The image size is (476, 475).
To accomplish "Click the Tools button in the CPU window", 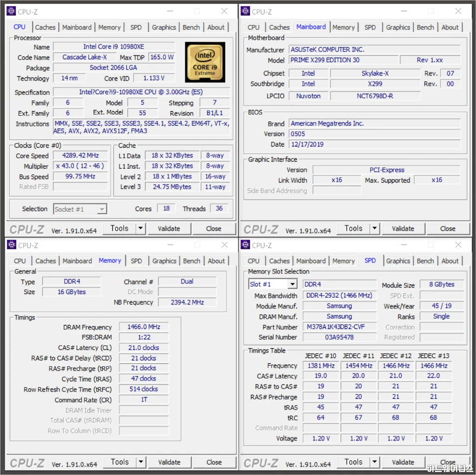I will tap(119, 228).
